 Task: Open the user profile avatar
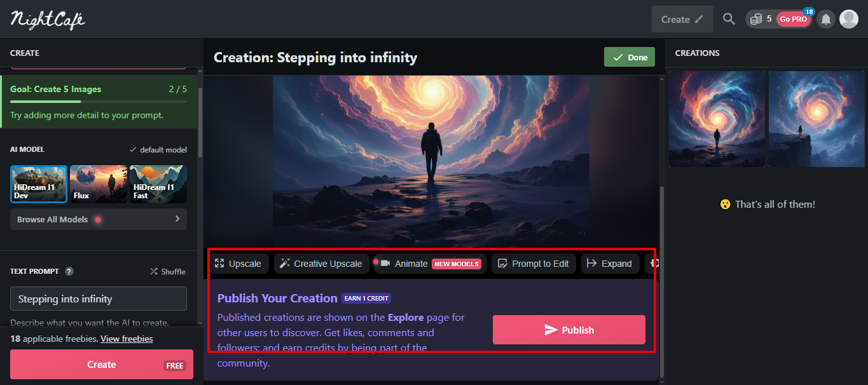click(x=849, y=19)
